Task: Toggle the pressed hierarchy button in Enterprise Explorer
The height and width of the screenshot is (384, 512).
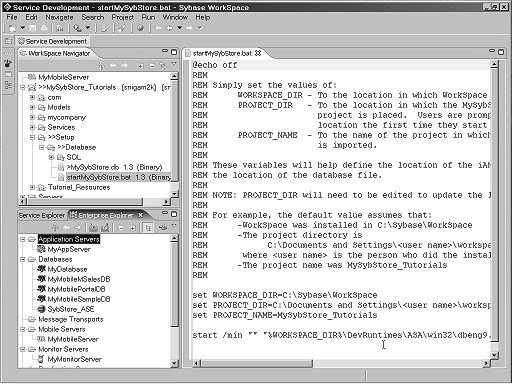Action: coord(148,228)
